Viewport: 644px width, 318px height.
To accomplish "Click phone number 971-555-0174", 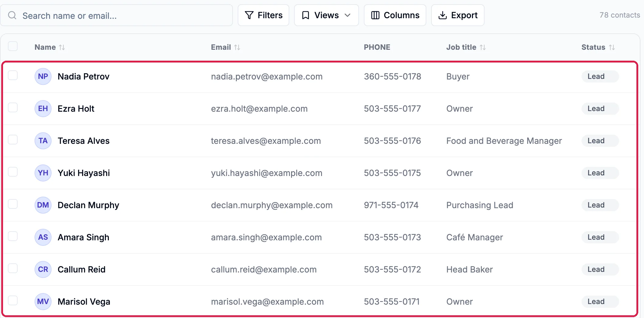I will point(391,205).
